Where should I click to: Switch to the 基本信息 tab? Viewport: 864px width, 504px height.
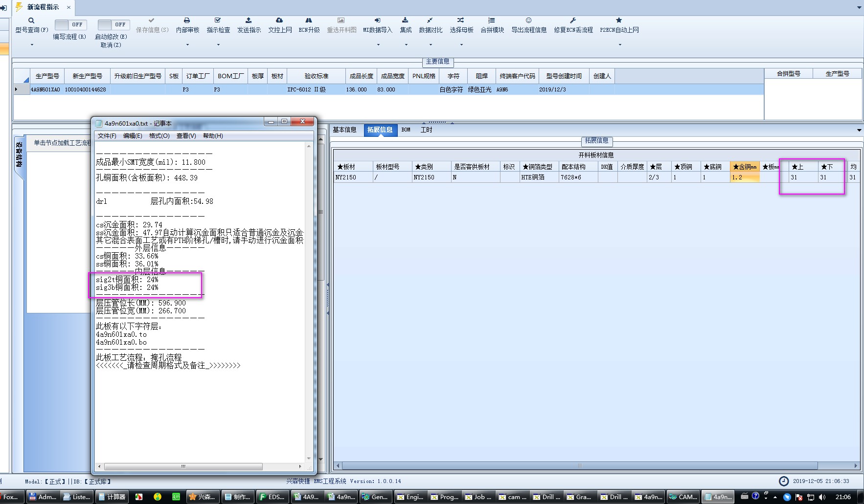point(344,130)
